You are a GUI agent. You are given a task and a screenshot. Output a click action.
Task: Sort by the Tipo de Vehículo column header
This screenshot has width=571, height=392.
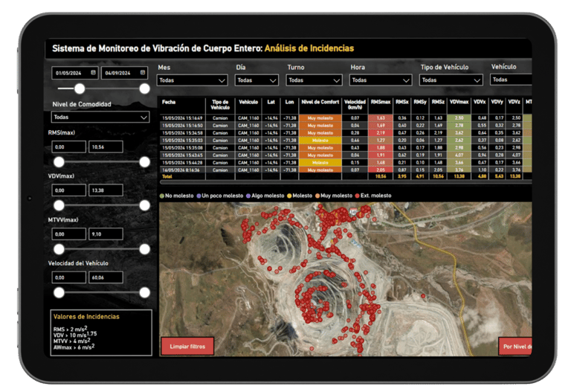(220, 105)
